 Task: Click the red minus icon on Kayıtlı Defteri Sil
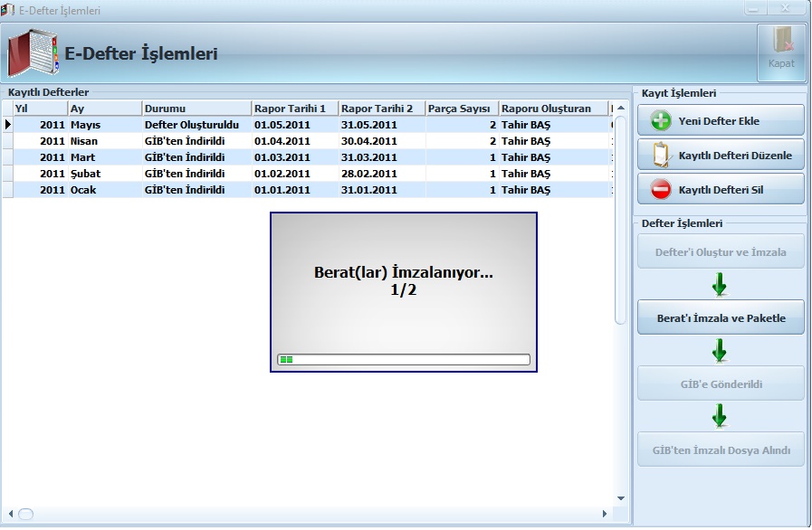[661, 190]
